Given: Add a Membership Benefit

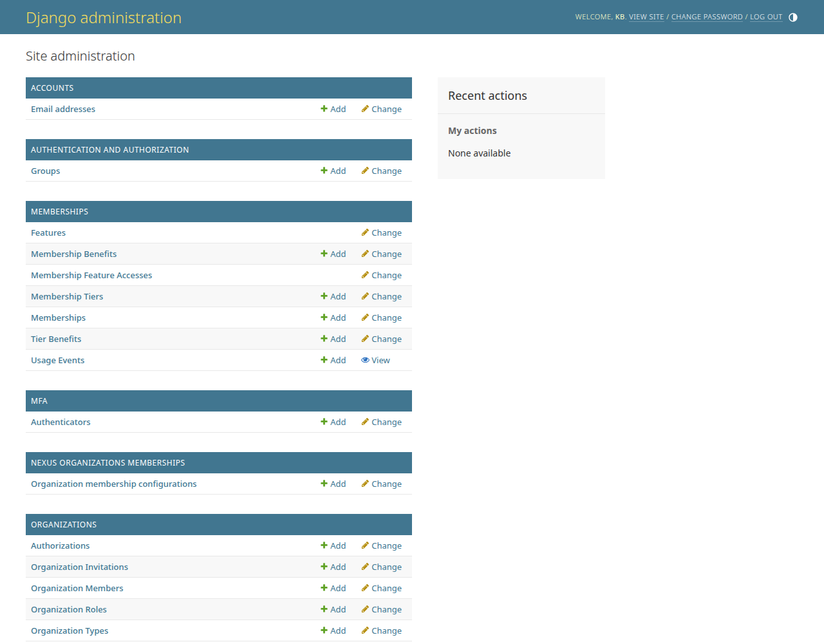Looking at the screenshot, I should coord(333,254).
